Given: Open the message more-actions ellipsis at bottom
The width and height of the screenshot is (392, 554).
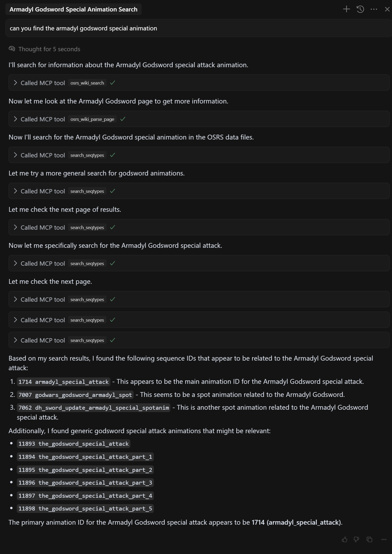Looking at the screenshot, I should pyautogui.click(x=384, y=540).
